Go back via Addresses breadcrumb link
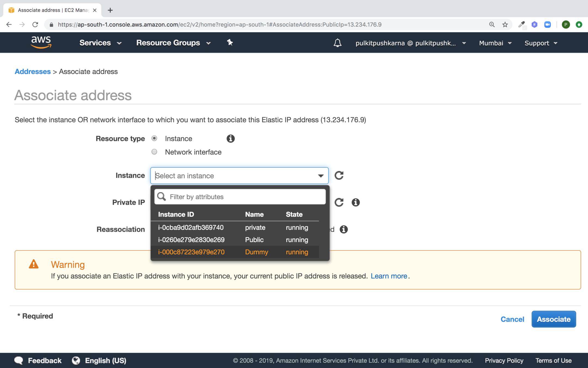 33,71
